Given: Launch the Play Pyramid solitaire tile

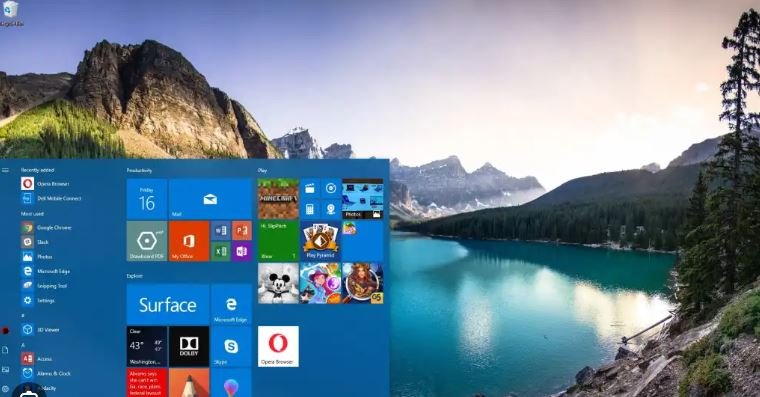Looking at the screenshot, I should pos(320,241).
